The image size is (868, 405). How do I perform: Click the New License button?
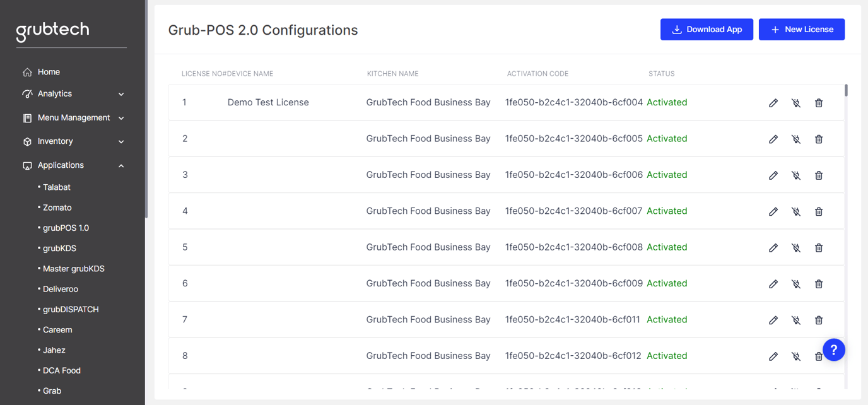click(802, 29)
